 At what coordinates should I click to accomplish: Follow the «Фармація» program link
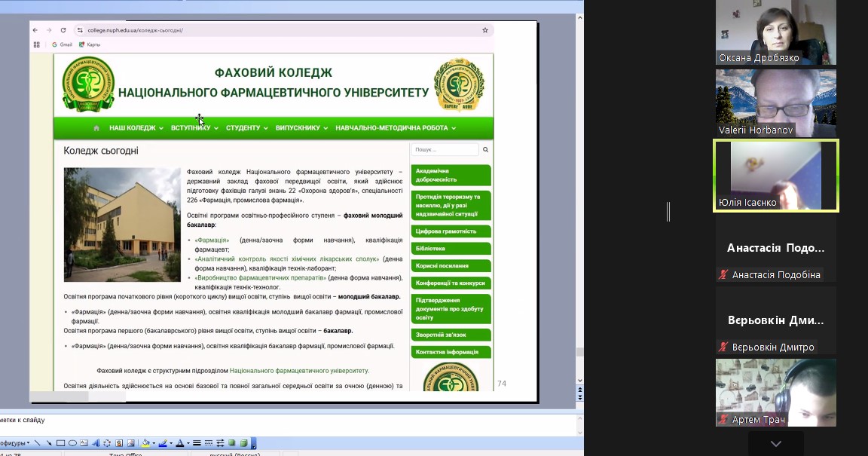(212, 240)
